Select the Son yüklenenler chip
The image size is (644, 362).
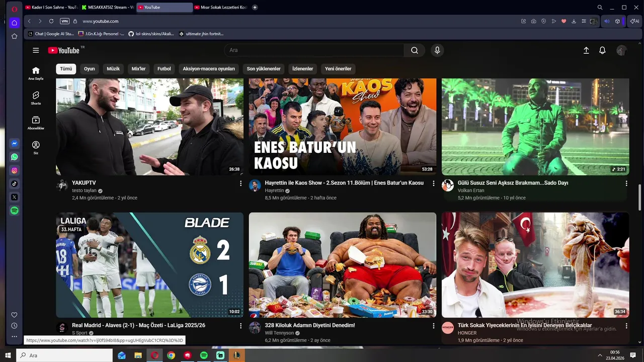(264, 69)
